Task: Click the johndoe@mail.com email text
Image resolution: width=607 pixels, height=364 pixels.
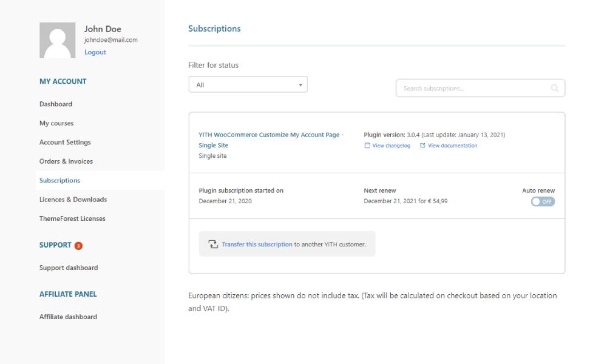Action: point(110,40)
